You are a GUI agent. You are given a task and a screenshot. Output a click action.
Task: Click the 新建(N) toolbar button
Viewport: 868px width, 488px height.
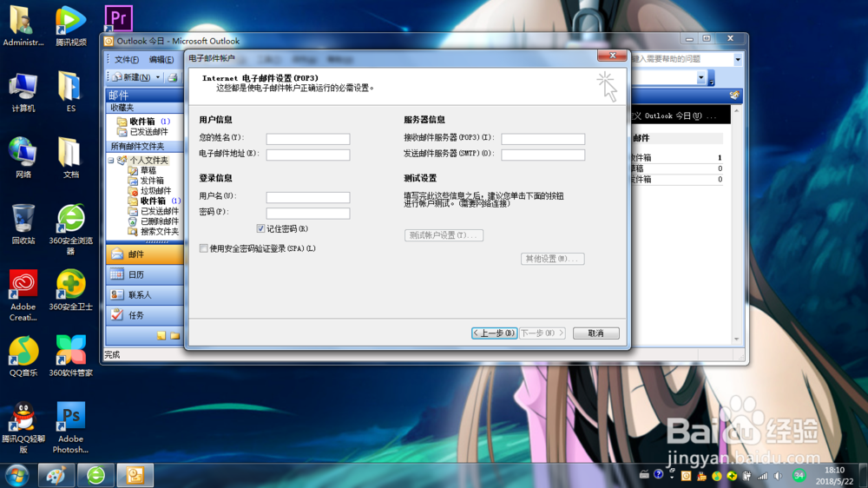(133, 77)
